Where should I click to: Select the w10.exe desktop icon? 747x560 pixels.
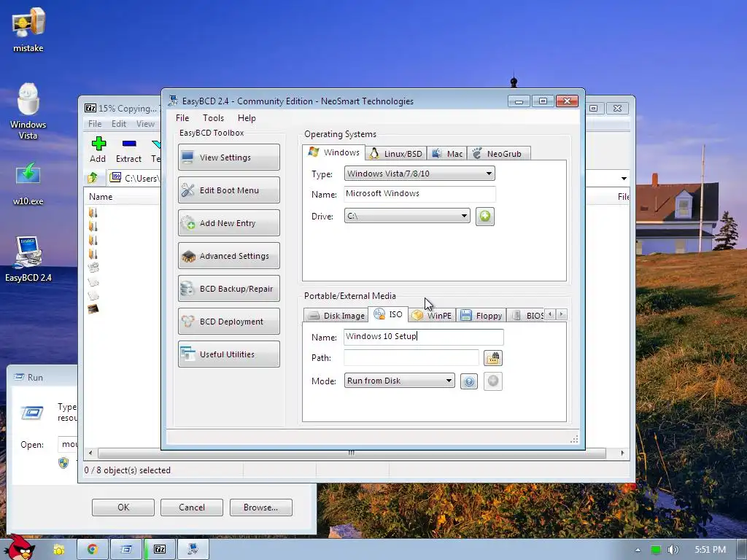coord(28,184)
